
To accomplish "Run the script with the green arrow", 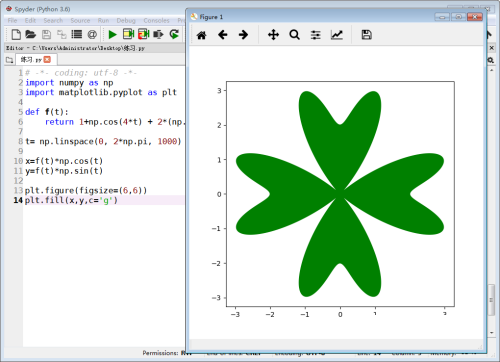I will 113,34.
